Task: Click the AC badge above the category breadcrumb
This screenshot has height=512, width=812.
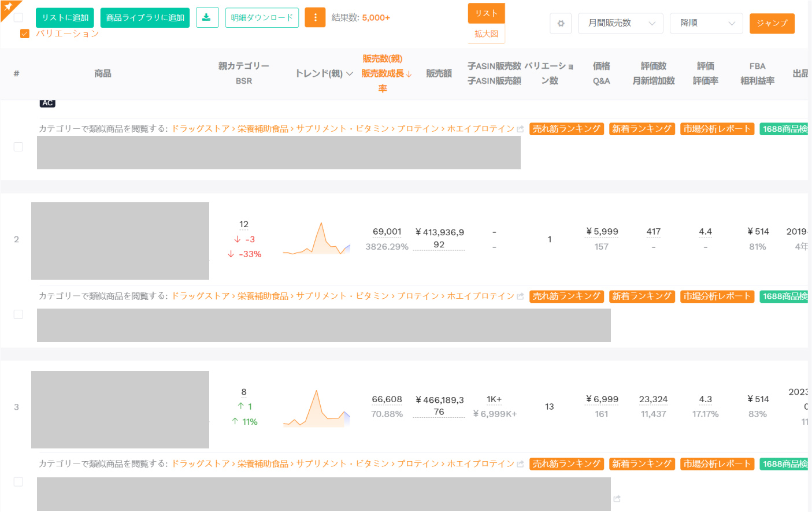Action: (x=47, y=103)
